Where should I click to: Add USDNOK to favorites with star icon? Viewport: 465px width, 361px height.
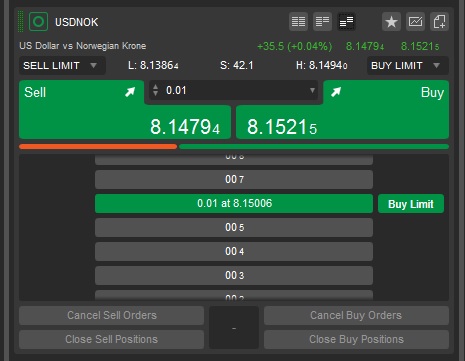[391, 22]
